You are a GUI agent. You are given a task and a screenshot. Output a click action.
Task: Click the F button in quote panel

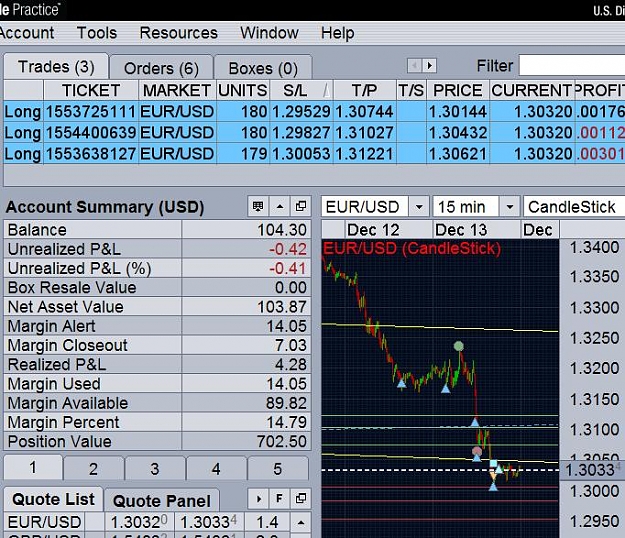click(279, 499)
